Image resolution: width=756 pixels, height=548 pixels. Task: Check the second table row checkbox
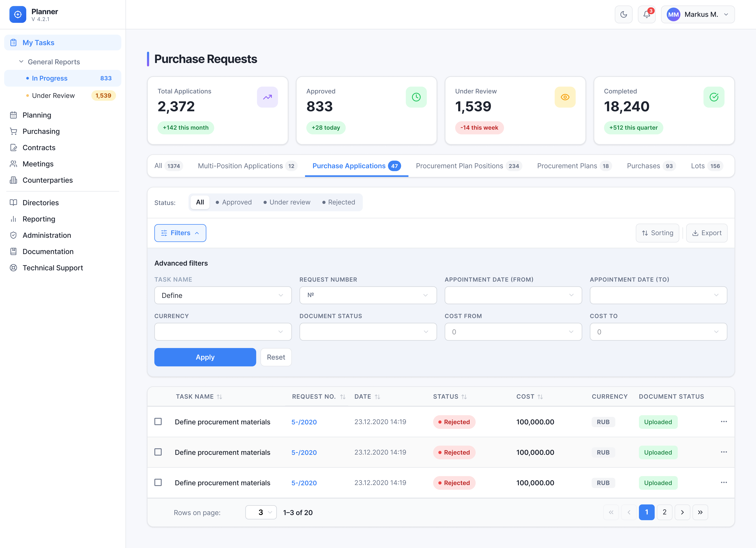[x=158, y=452]
